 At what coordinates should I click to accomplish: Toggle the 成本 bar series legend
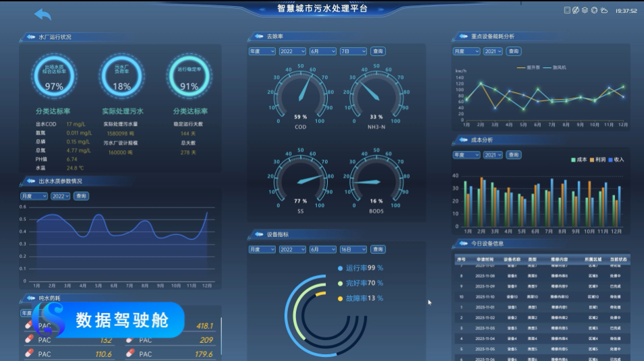coord(579,160)
